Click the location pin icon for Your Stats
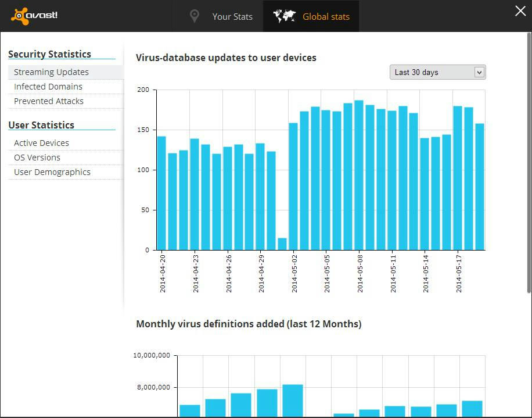532x418 pixels. click(x=194, y=16)
